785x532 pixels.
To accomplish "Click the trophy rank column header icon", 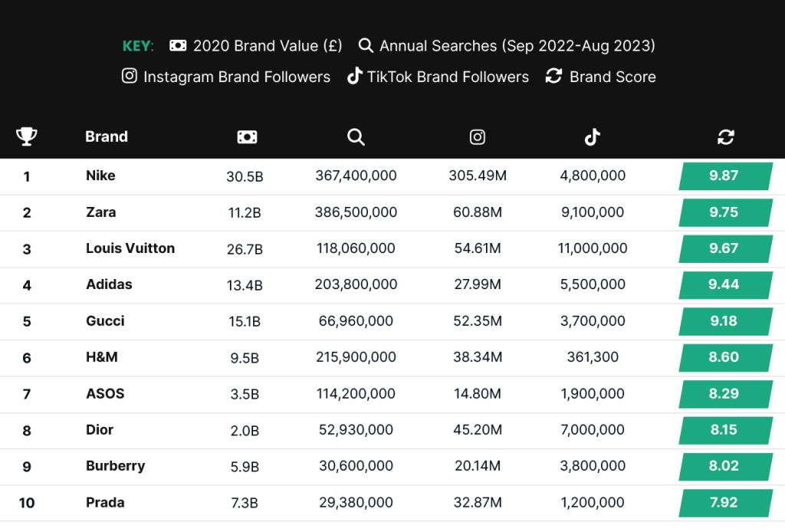I will pyautogui.click(x=27, y=136).
